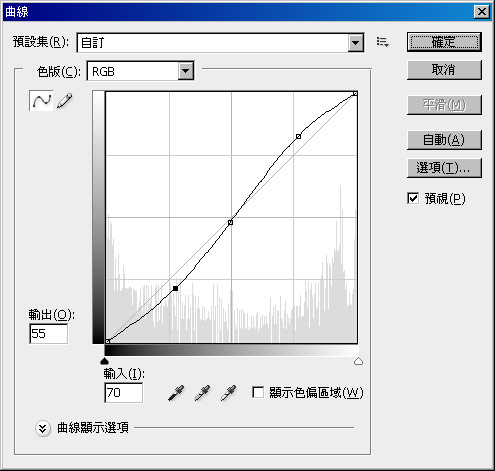The width and height of the screenshot is (495, 471).
Task: Pick the black point eyedropper
Action: point(176,393)
